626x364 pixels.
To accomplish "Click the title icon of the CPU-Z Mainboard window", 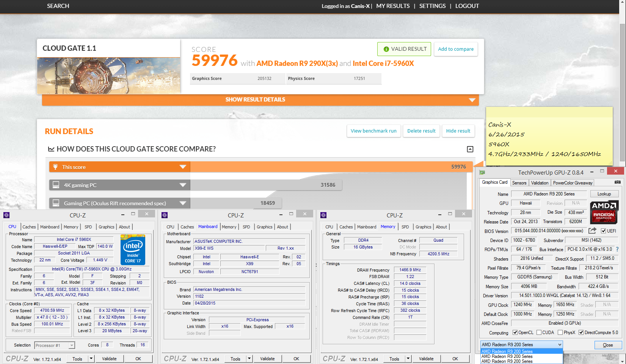I will (x=165, y=215).
